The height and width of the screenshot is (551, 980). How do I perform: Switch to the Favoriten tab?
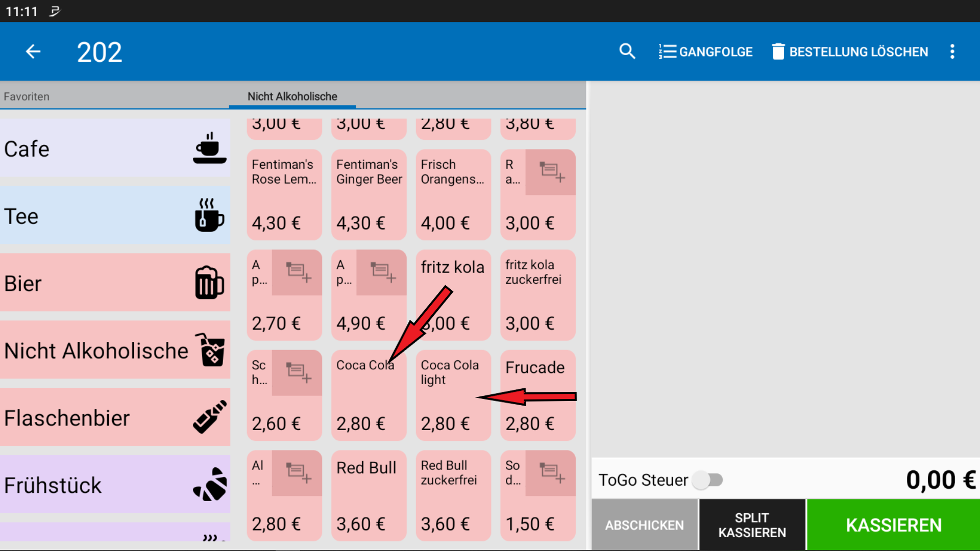[27, 96]
